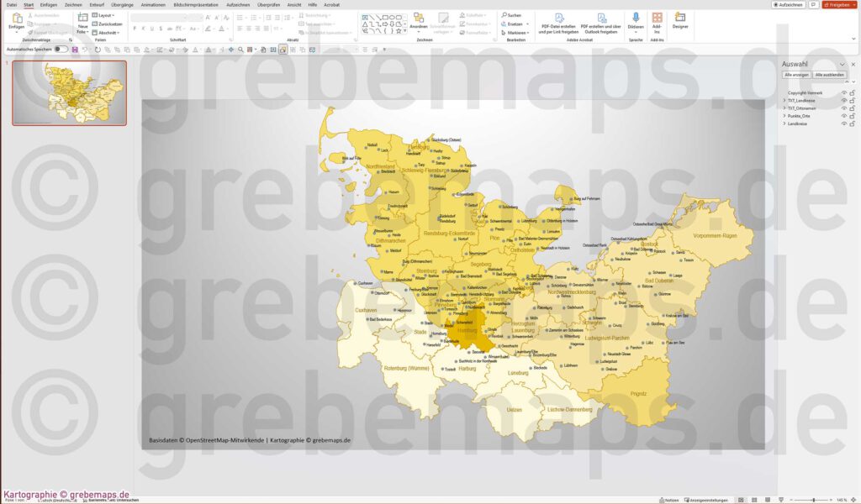This screenshot has height=504, width=861.
Task: Lock the Landkreise group
Action: click(853, 123)
